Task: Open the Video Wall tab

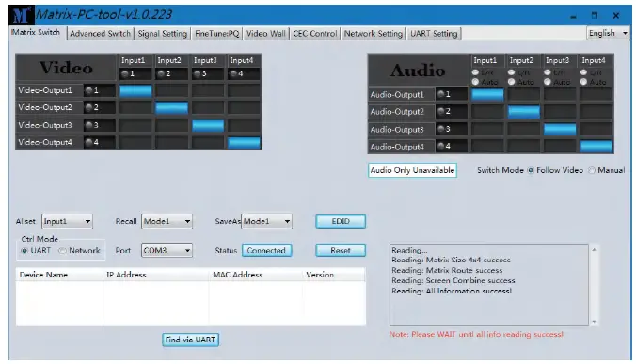Action: [x=266, y=34]
